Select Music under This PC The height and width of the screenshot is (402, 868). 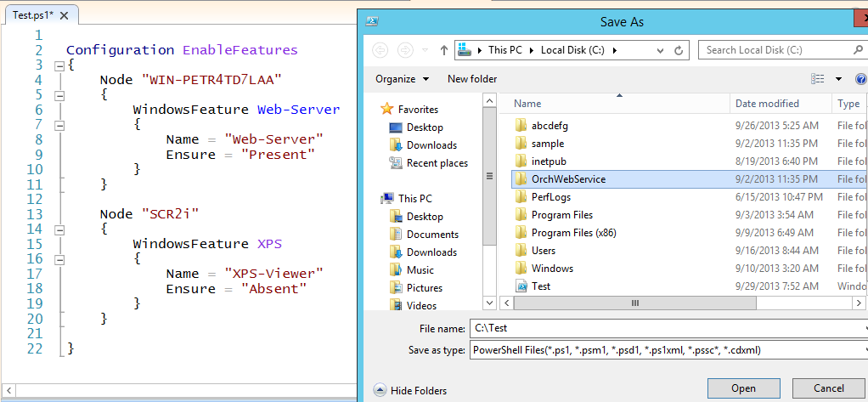point(420,269)
